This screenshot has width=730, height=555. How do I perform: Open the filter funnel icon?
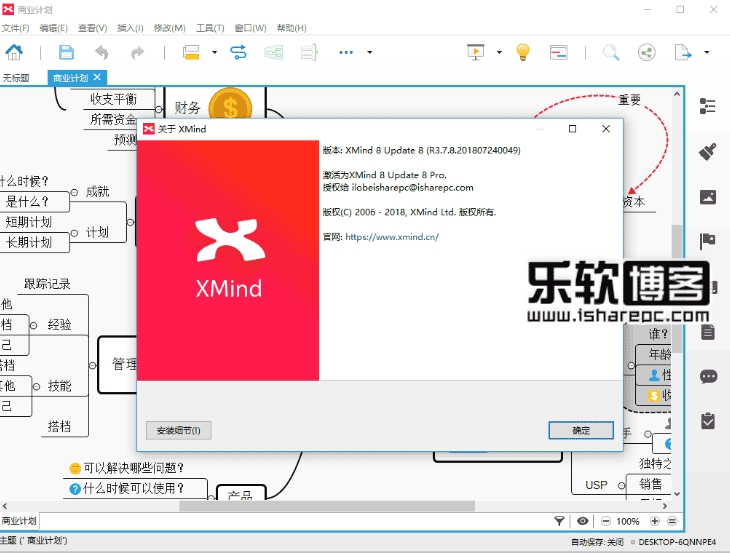559,521
